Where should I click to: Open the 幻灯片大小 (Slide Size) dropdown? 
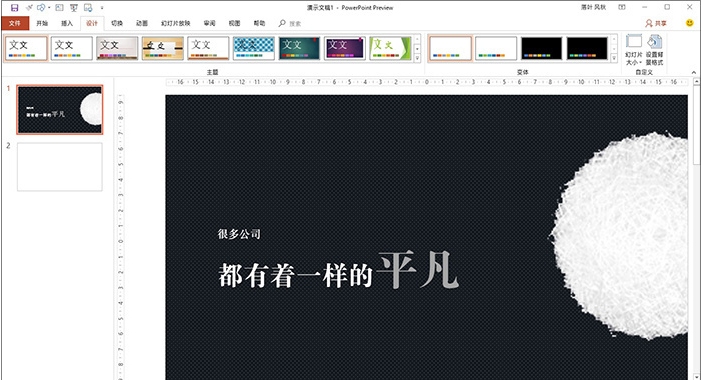coord(634,50)
